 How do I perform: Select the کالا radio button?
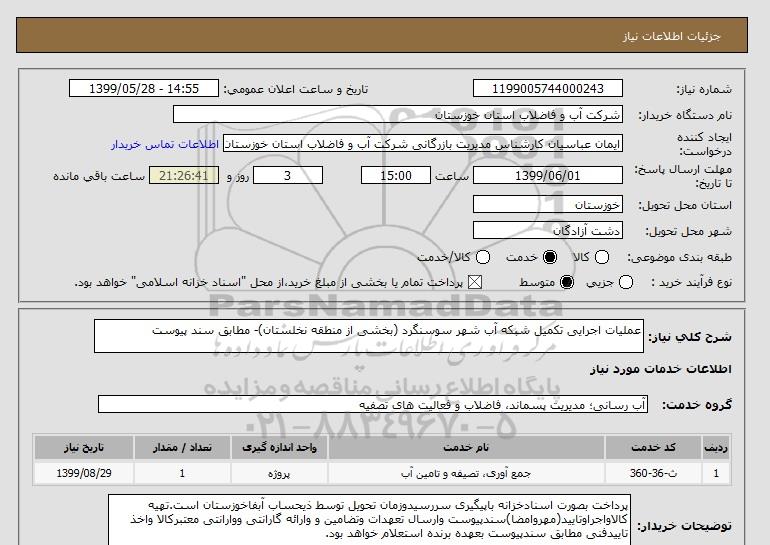pos(602,257)
